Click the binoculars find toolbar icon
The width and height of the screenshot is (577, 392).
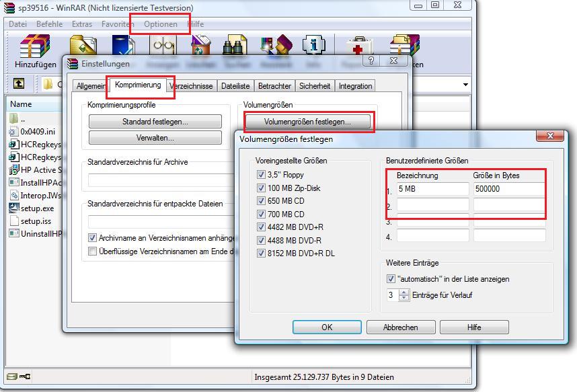point(235,45)
